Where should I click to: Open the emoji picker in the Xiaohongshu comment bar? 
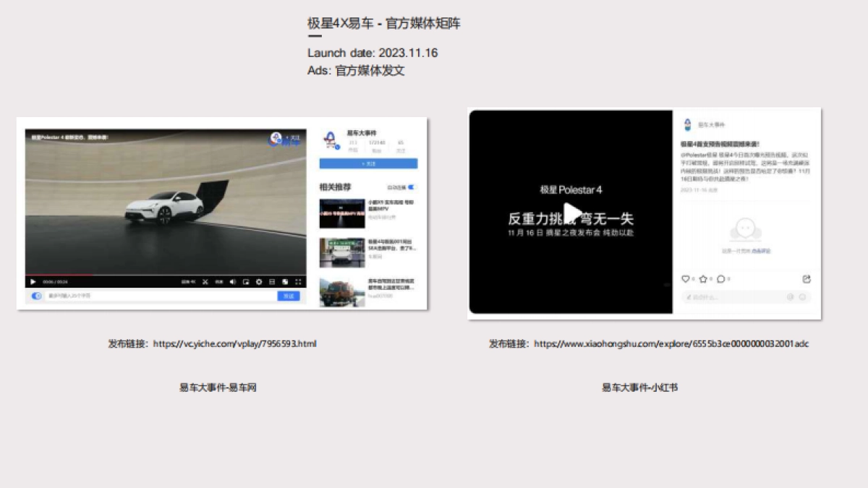click(791, 296)
